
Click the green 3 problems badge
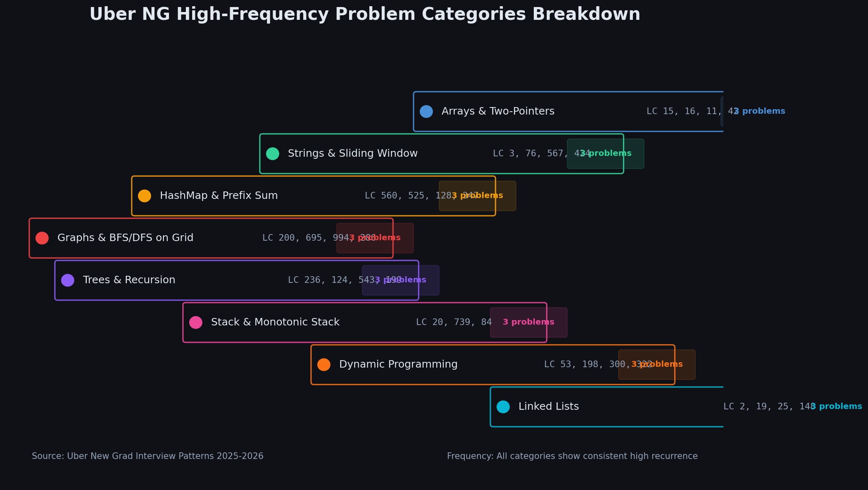click(x=606, y=154)
